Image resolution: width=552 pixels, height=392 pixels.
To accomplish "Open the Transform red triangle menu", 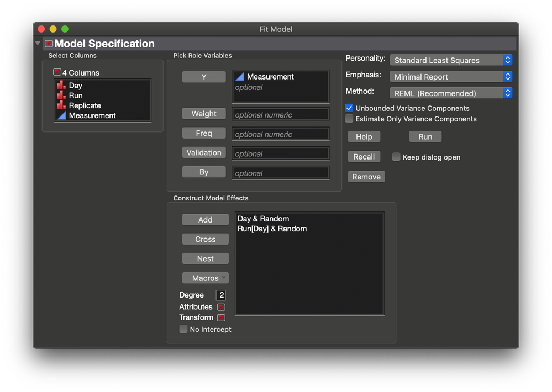I will point(221,317).
